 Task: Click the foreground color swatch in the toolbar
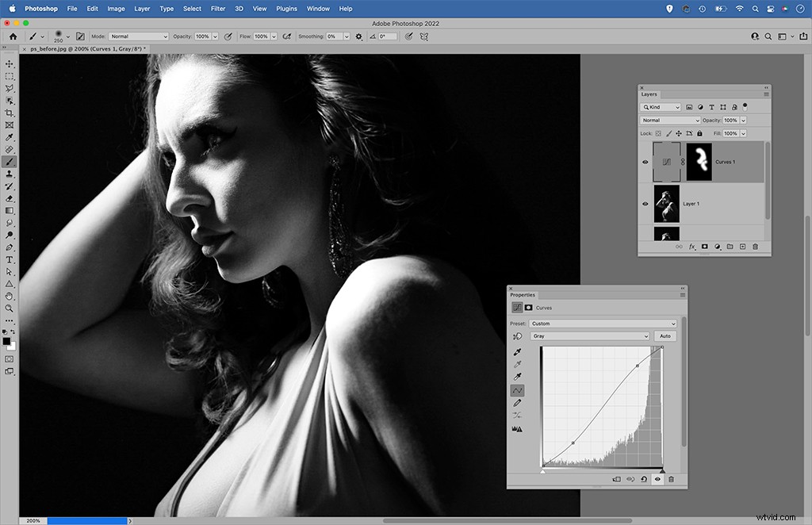pos(6,343)
